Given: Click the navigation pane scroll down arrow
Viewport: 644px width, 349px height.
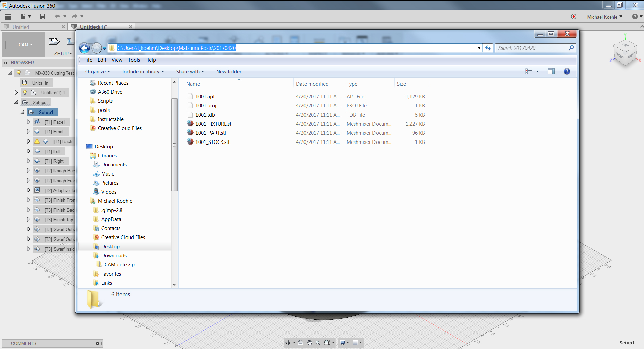Looking at the screenshot, I should pyautogui.click(x=174, y=285).
